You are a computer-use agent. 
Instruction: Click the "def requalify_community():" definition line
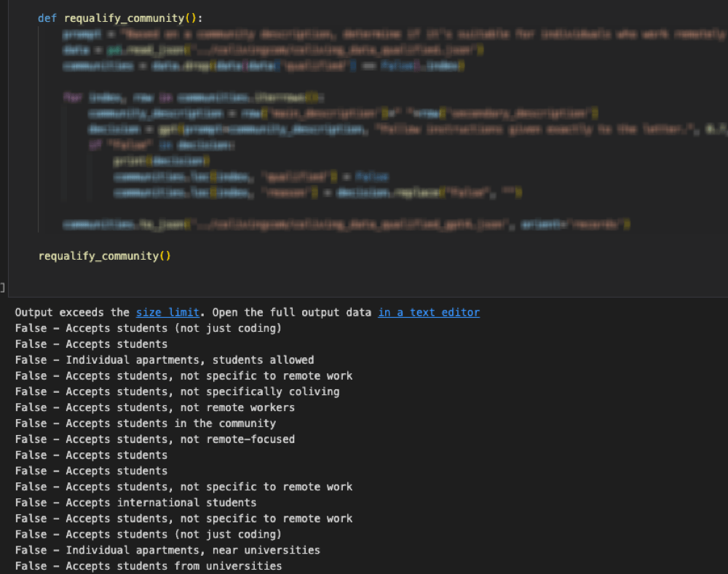click(120, 18)
